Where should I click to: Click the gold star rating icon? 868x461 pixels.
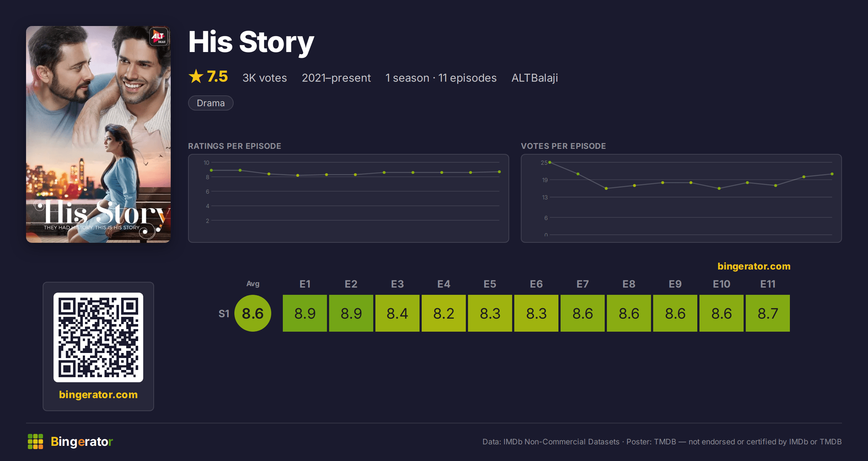(x=196, y=76)
